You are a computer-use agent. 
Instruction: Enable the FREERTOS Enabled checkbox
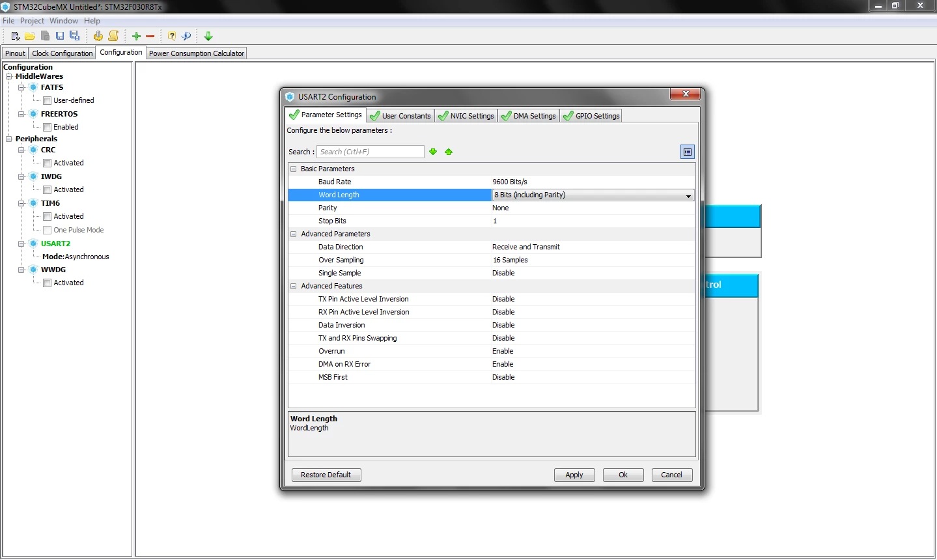tap(47, 127)
